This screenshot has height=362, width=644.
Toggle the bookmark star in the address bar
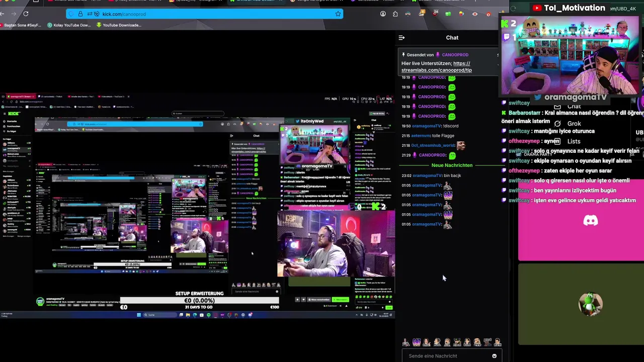pyautogui.click(x=338, y=14)
